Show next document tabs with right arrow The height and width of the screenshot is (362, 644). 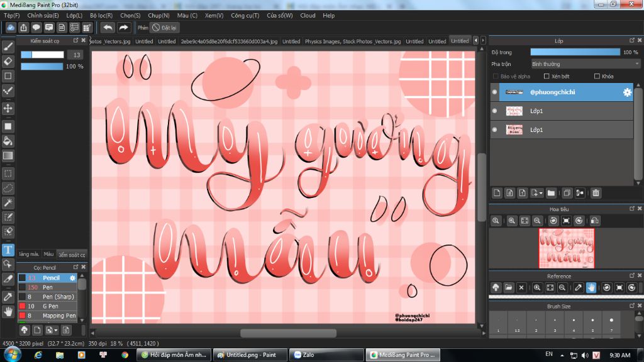pos(483,40)
